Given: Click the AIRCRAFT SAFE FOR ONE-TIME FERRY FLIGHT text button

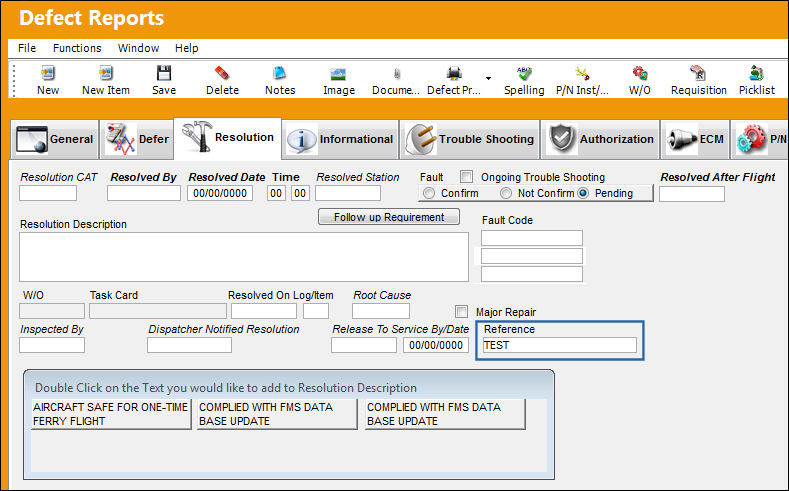Looking at the screenshot, I should 111,414.
